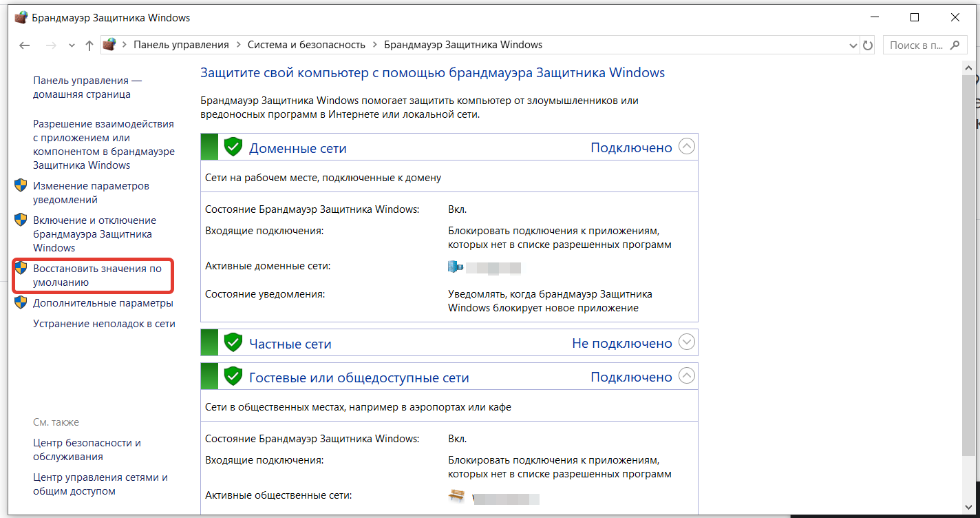The height and width of the screenshot is (518, 980).
Task: Click the Back navigation arrow
Action: (25, 45)
